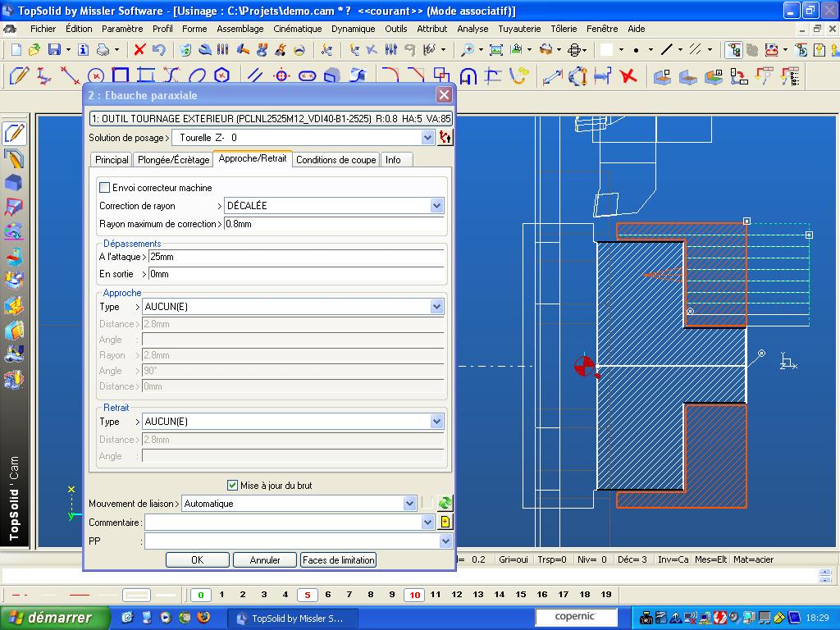840x630 pixels.
Task: Open the Tuyauterie menu
Action: click(519, 29)
